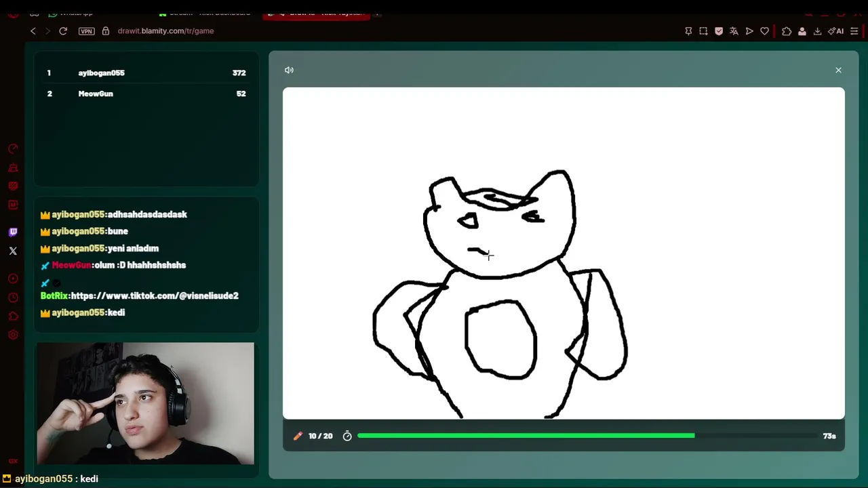
Task: Mute the game sound with the speaker icon
Action: click(x=289, y=70)
